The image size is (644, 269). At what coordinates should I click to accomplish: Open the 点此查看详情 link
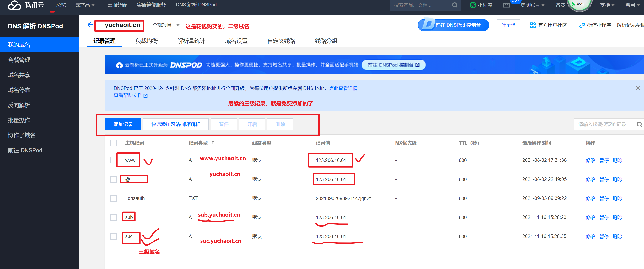pos(343,88)
